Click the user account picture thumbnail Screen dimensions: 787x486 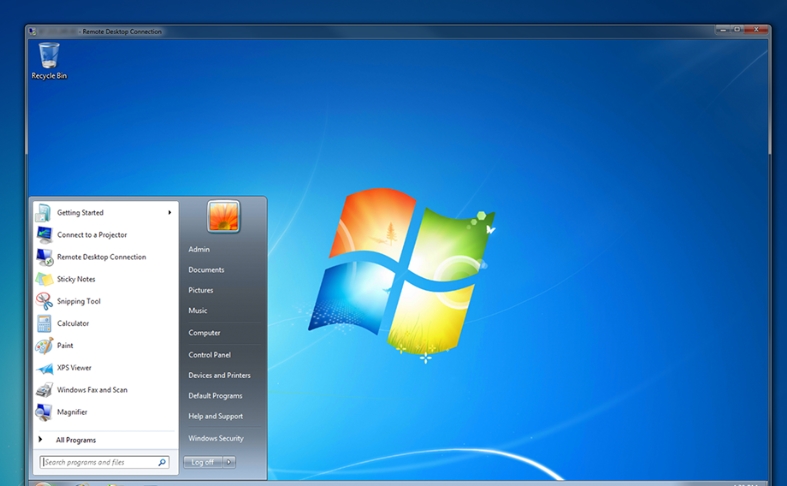223,216
